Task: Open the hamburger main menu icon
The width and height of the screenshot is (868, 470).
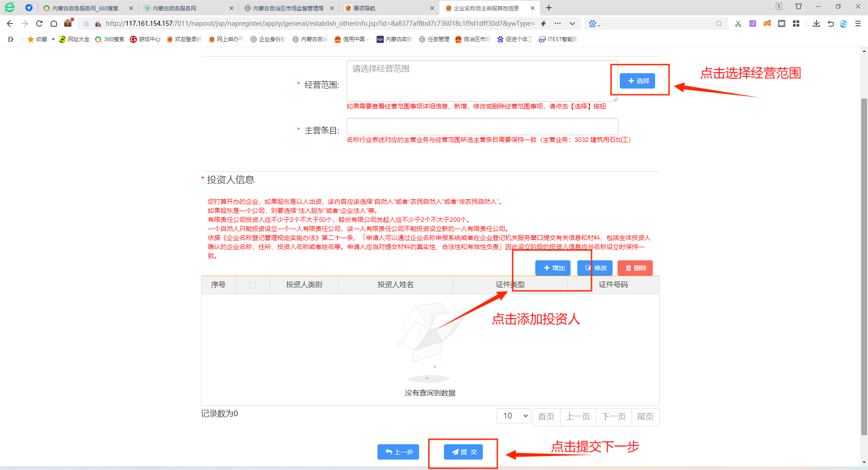Action: tap(858, 23)
